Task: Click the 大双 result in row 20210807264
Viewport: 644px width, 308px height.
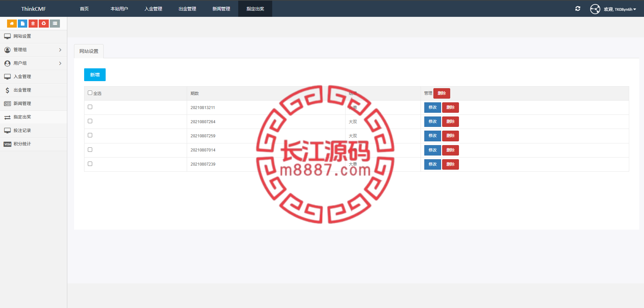Action: 353,122
